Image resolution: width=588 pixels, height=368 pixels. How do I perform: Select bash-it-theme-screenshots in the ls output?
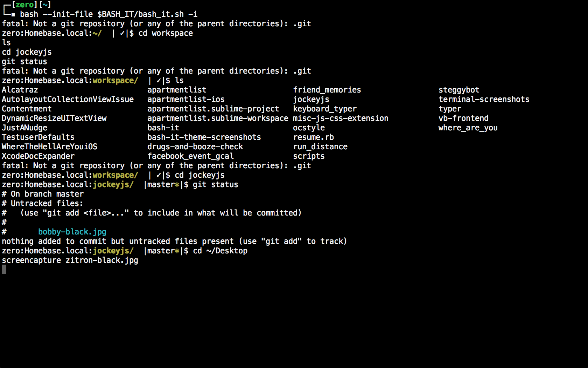(x=204, y=137)
